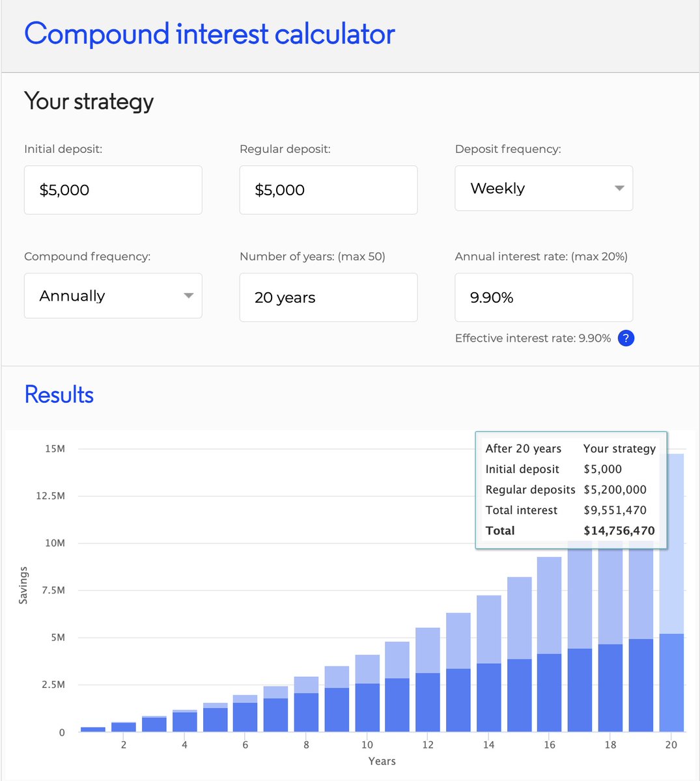This screenshot has height=781, width=700.
Task: Click the Your strategy heading
Action: point(89,102)
